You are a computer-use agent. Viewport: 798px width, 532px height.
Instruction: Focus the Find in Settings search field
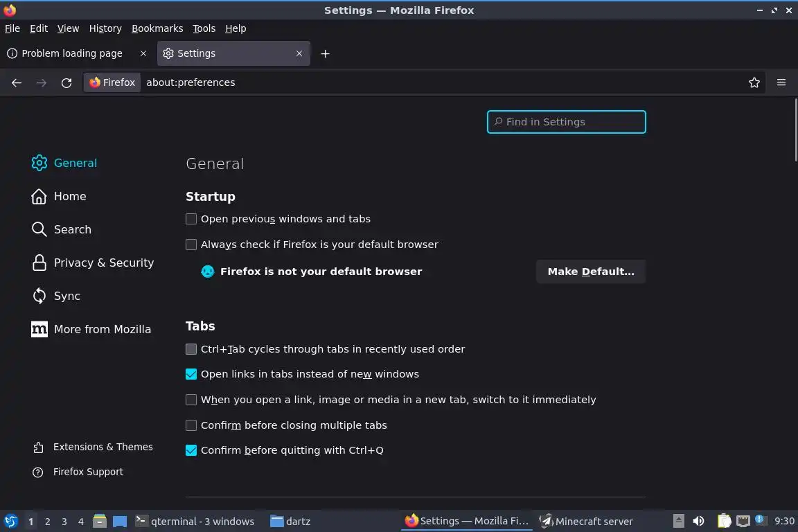pyautogui.click(x=567, y=122)
